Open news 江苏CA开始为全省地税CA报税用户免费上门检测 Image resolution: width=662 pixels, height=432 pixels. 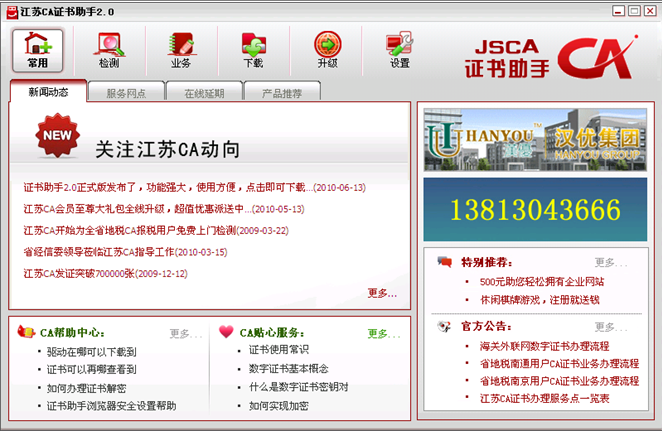coord(156,231)
